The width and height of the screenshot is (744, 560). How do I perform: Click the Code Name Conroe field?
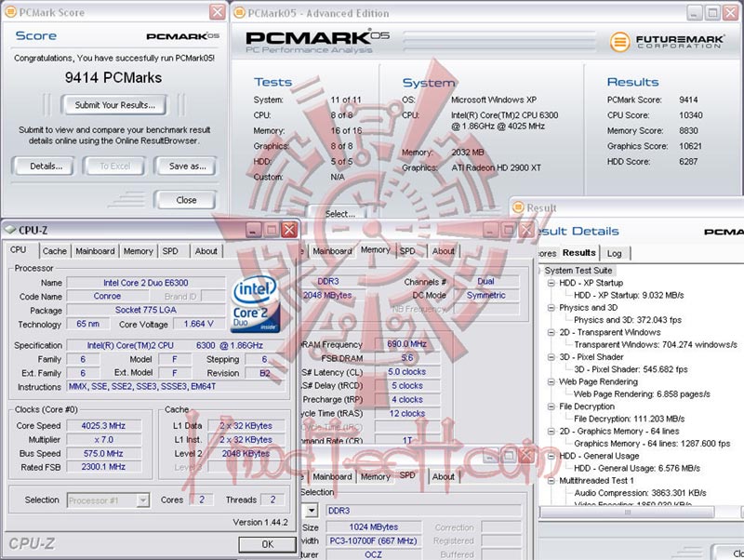click(x=107, y=296)
